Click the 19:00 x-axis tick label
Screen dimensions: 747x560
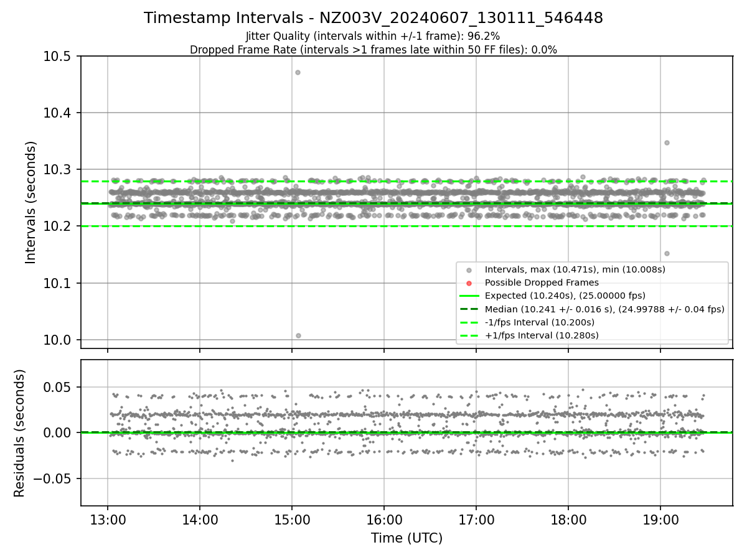pos(660,519)
